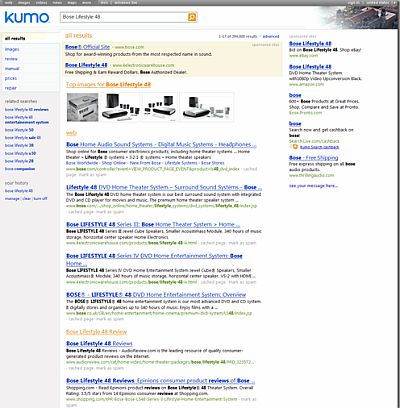The width and height of the screenshot is (400, 408).
Task: Open the 'bose' cashback sponsored ad
Action: [x=295, y=124]
